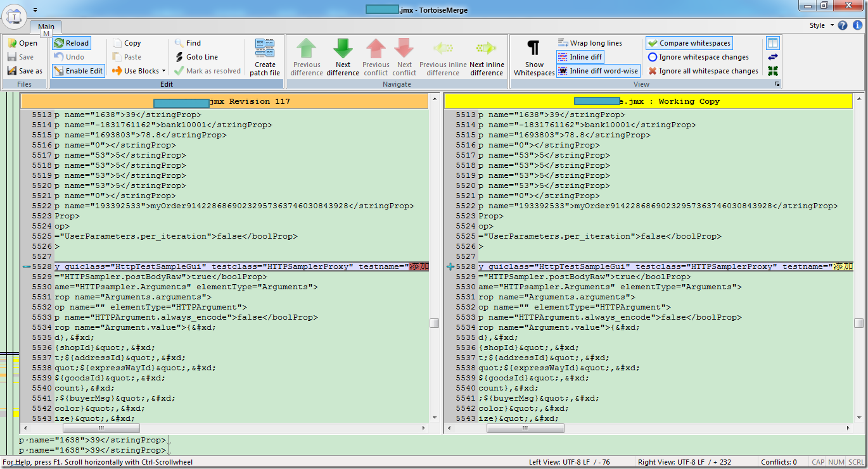868x469 pixels.
Task: Switch to the Main ribbon tab
Action: tap(46, 27)
